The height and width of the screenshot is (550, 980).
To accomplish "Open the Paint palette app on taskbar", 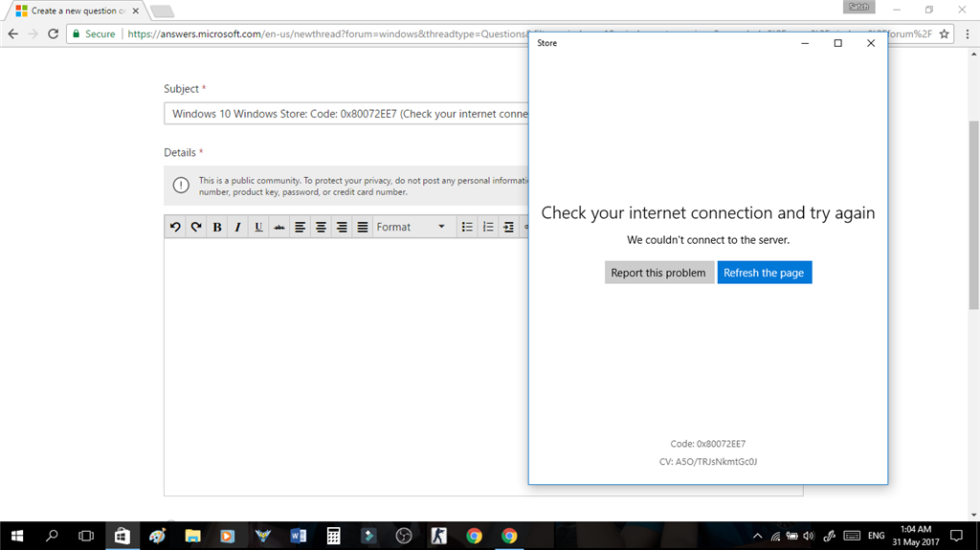I will (x=157, y=536).
